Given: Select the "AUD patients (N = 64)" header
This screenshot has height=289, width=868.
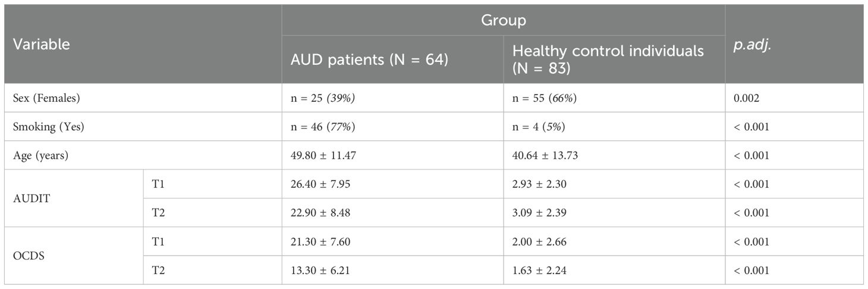Looking at the screenshot, I should (x=369, y=60).
